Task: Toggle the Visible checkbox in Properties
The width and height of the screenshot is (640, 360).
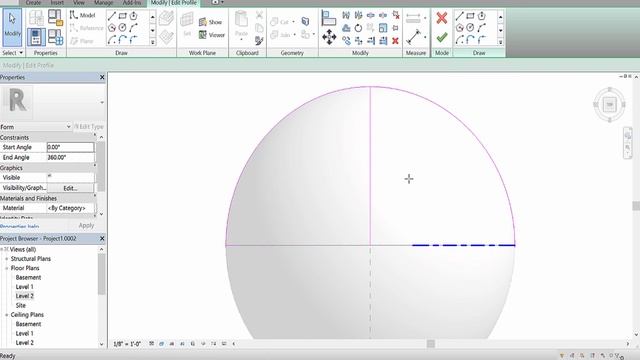Action: tap(49, 176)
